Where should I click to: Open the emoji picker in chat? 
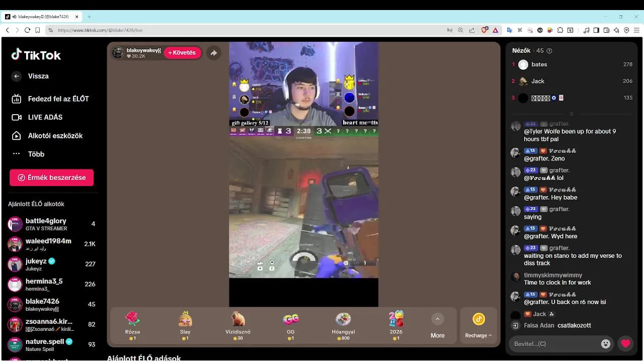click(606, 344)
